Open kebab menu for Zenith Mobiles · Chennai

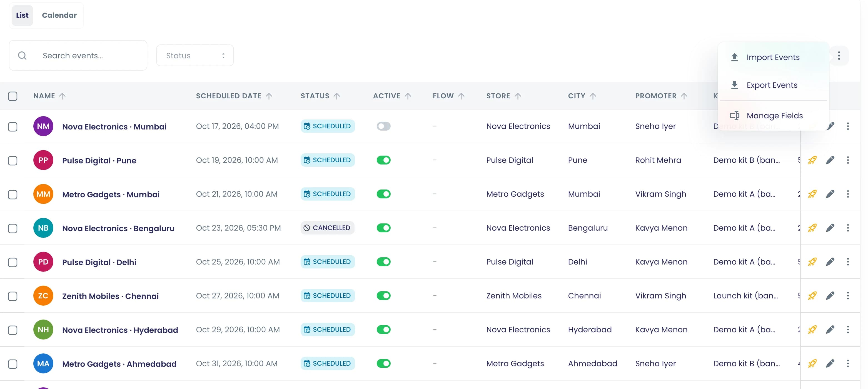tap(848, 296)
